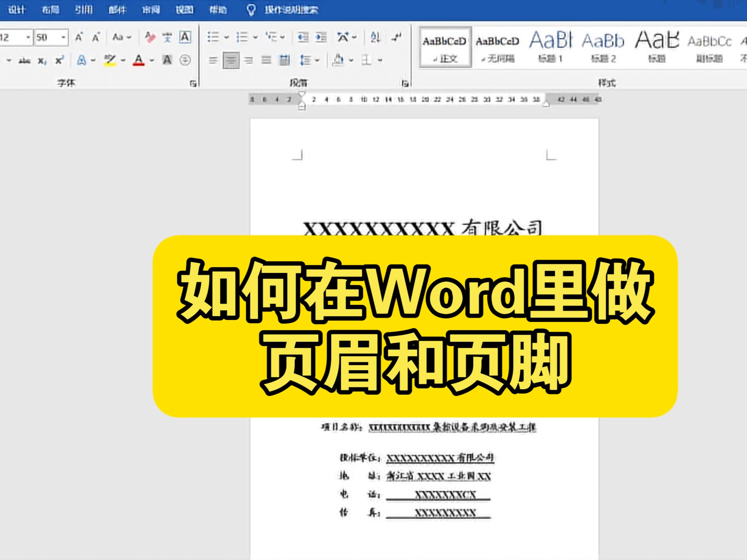Click the 字体 group dialog launcher

pyautogui.click(x=193, y=83)
